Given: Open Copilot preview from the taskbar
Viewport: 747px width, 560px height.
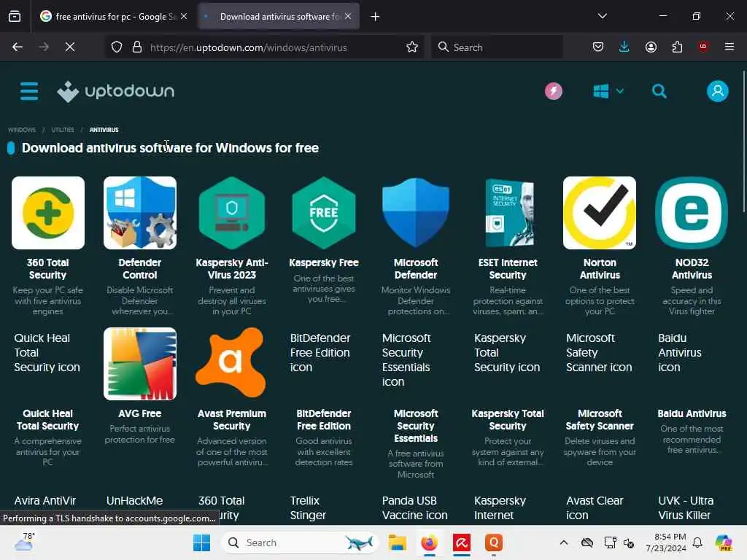Looking at the screenshot, I should pyautogui.click(x=724, y=542).
